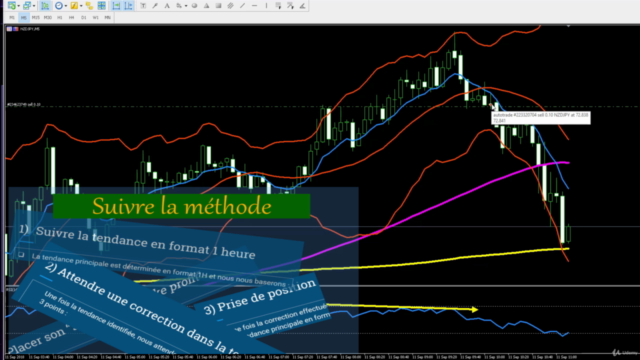This screenshot has width=640, height=360.
Task: Select the vertical line tool
Action: (x=266, y=6)
